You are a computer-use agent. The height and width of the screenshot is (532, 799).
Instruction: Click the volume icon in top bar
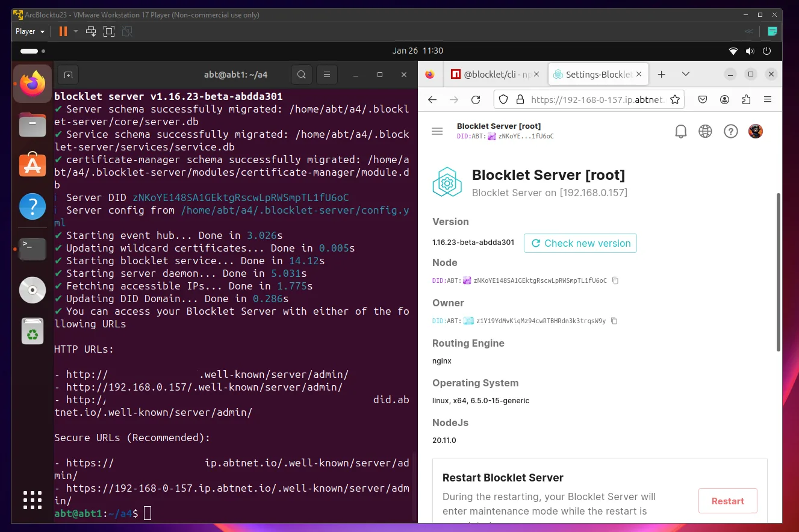point(750,51)
